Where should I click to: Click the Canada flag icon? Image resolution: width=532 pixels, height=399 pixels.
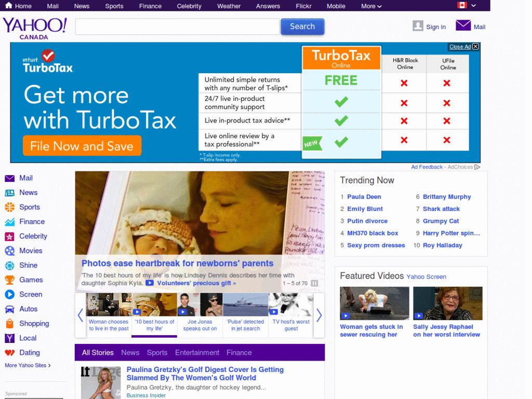point(462,5)
